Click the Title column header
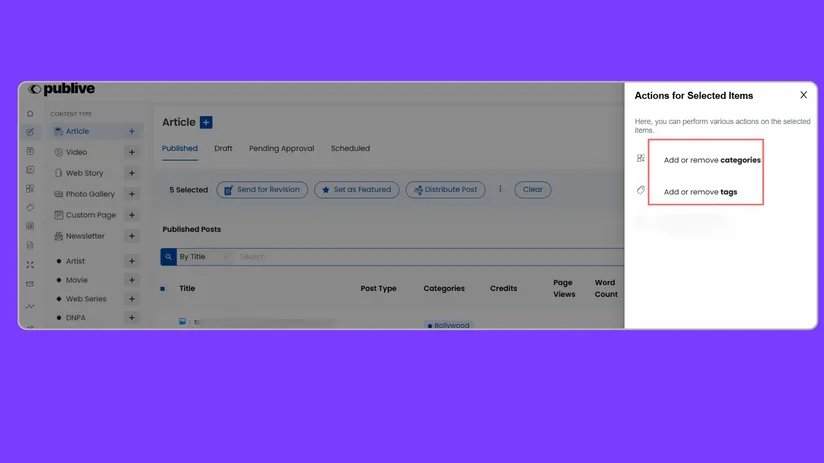Viewport: 824px width, 463px height. point(187,289)
